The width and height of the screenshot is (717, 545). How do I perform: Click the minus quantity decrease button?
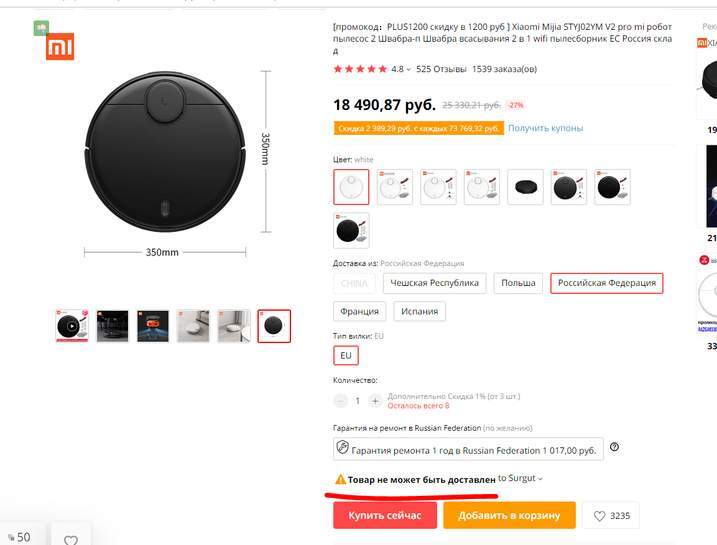point(340,401)
